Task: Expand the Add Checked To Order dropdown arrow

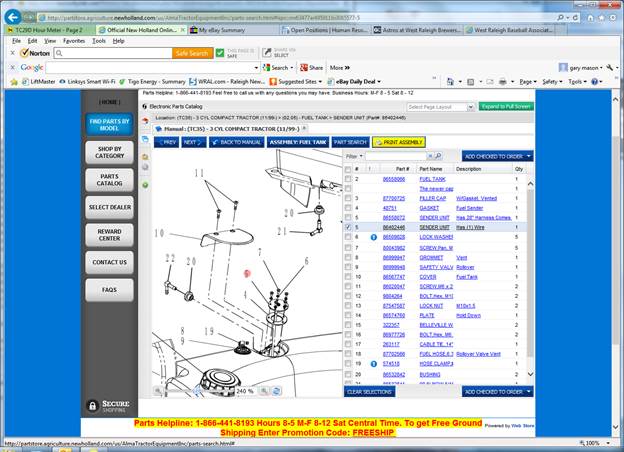Action: pyautogui.click(x=528, y=157)
